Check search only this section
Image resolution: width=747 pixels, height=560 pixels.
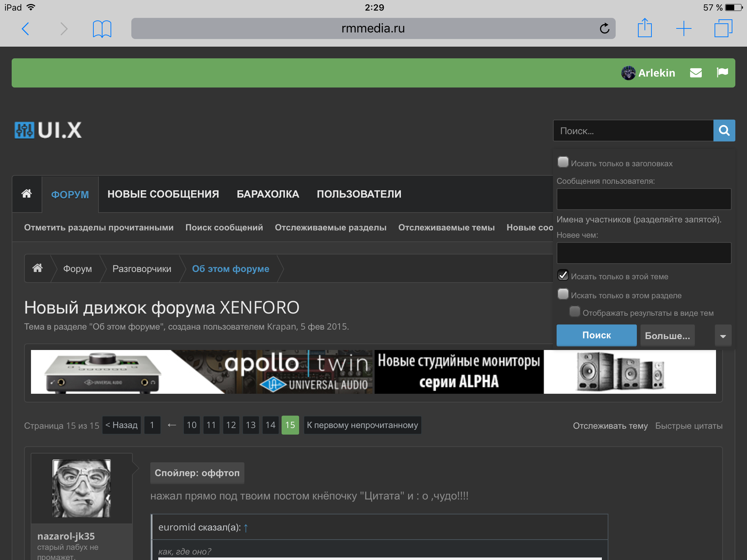(x=563, y=294)
